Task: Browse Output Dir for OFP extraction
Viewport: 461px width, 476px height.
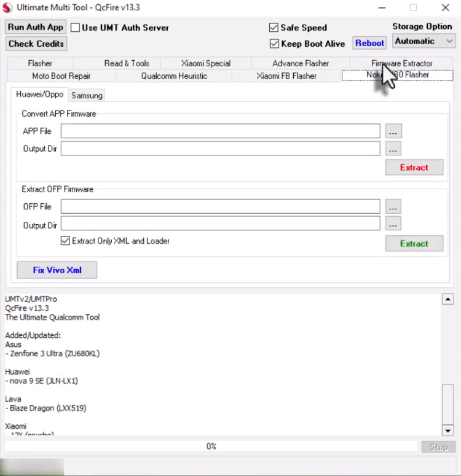Action: 393,224
